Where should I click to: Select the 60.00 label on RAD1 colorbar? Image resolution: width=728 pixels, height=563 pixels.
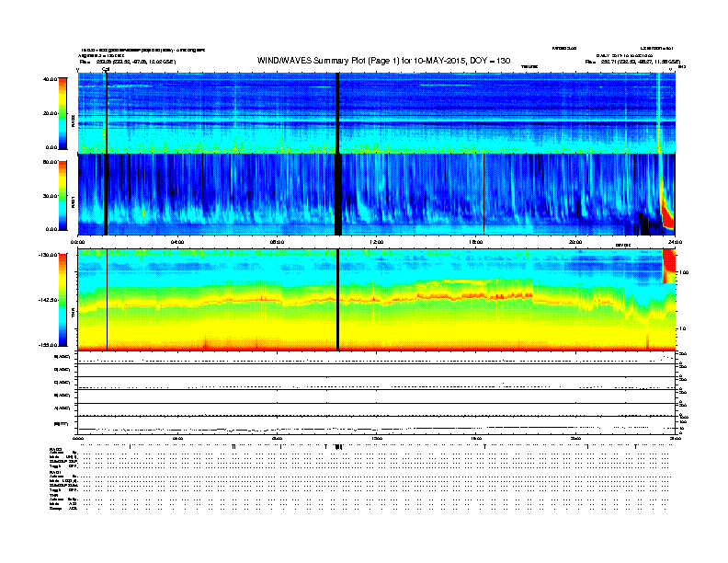pyautogui.click(x=50, y=162)
